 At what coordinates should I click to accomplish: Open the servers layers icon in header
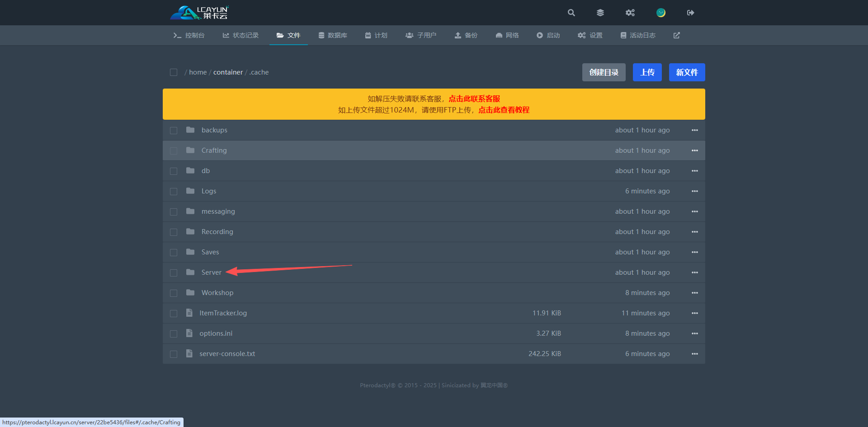pyautogui.click(x=600, y=13)
